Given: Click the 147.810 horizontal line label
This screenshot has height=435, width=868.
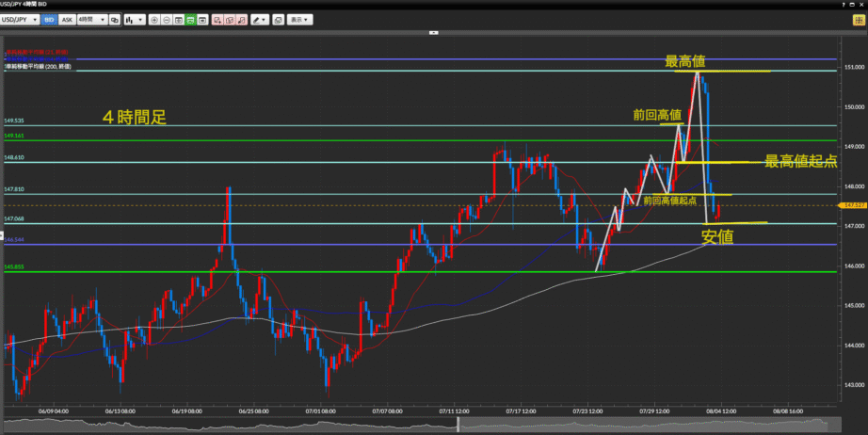Looking at the screenshot, I should [x=14, y=189].
